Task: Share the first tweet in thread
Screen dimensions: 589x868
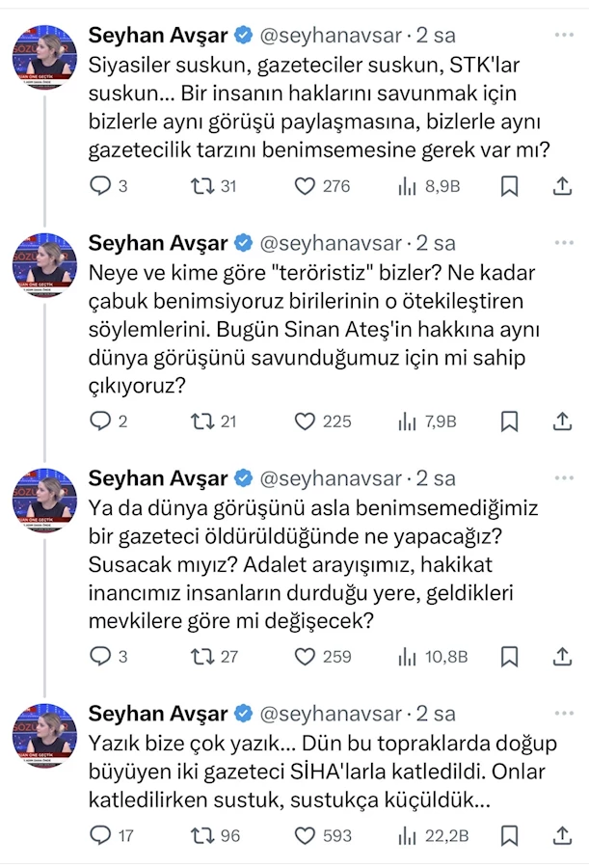Action: click(x=563, y=186)
